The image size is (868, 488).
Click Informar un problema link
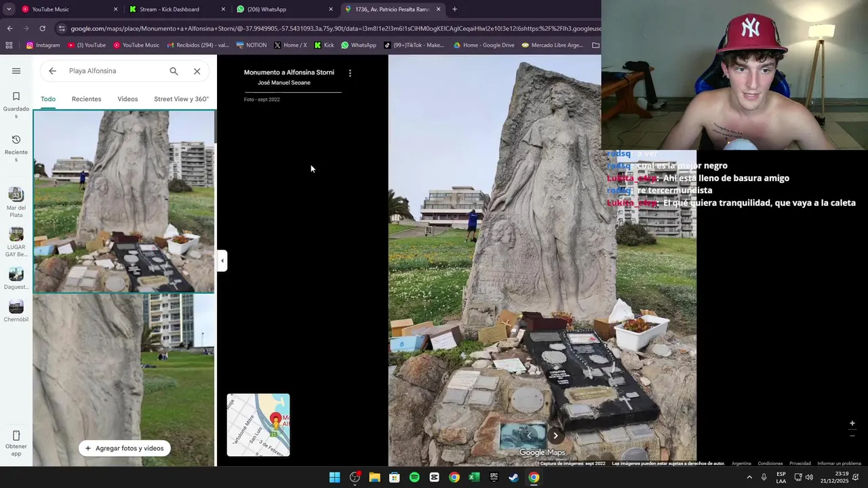[839, 464]
